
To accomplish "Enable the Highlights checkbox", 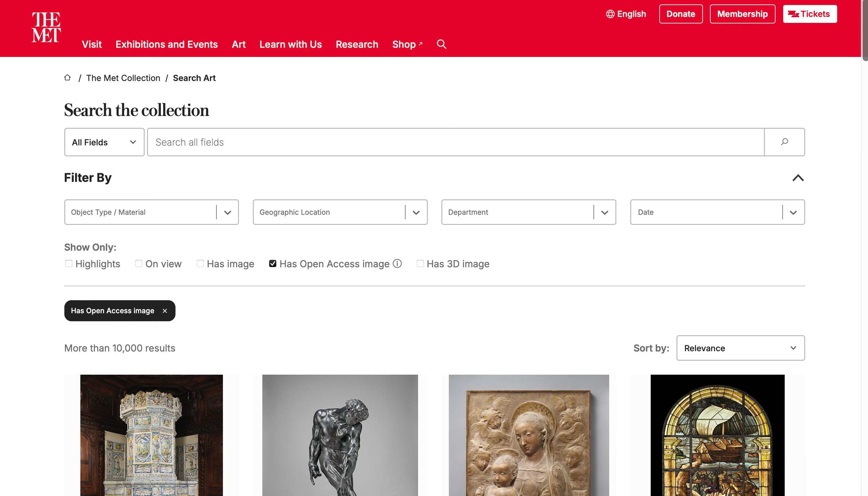I will pyautogui.click(x=68, y=263).
